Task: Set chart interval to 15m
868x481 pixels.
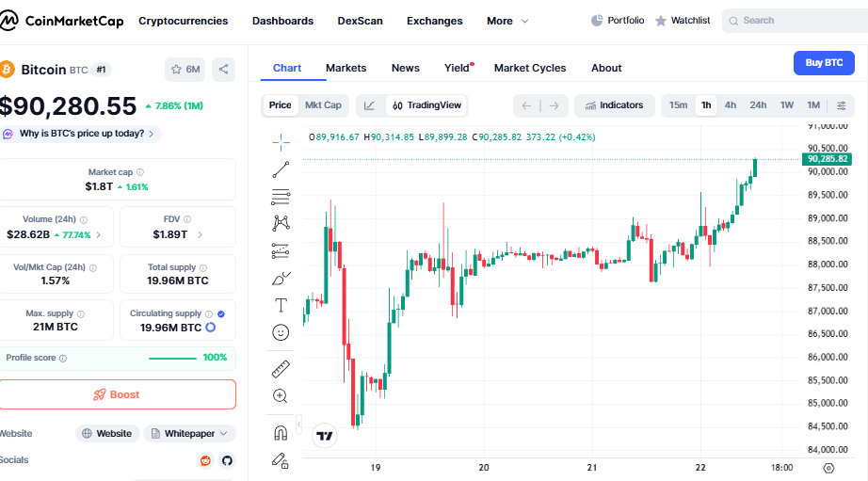Action: tap(678, 105)
